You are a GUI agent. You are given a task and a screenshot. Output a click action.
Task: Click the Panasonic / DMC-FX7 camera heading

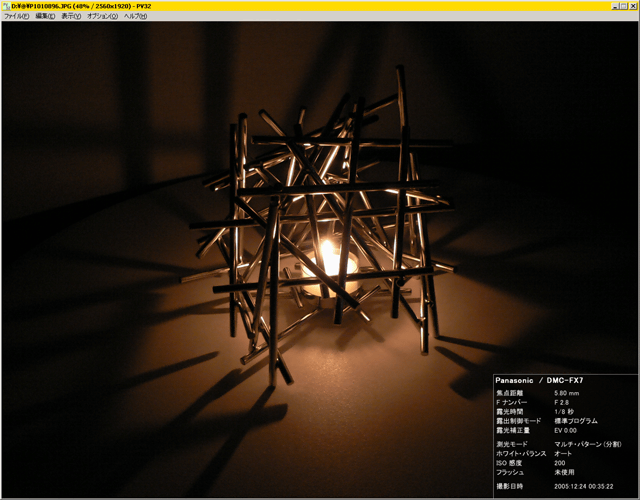pos(542,382)
